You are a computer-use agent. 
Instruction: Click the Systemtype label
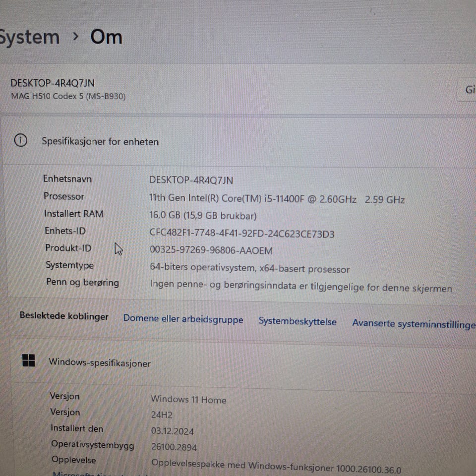coord(69,265)
